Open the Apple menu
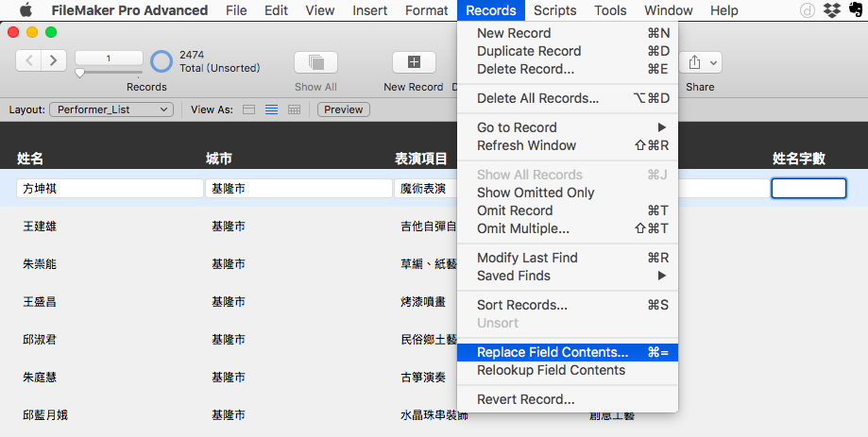 [x=26, y=10]
